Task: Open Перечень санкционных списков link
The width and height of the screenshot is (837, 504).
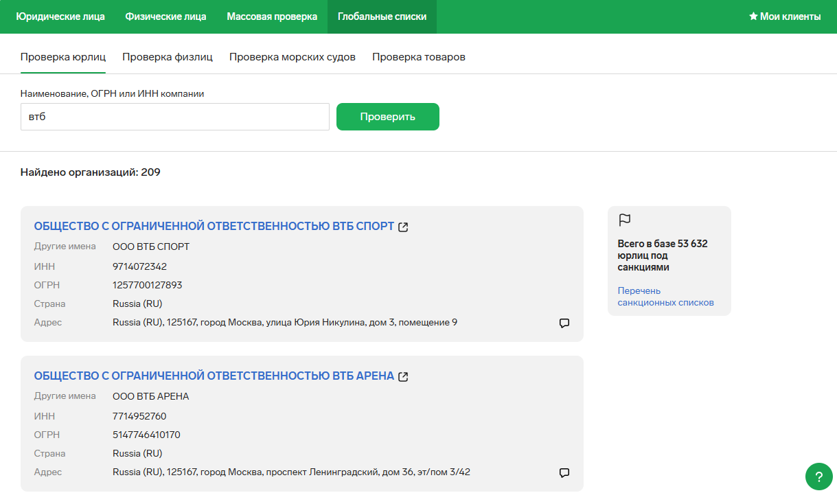Action: pyautogui.click(x=666, y=297)
